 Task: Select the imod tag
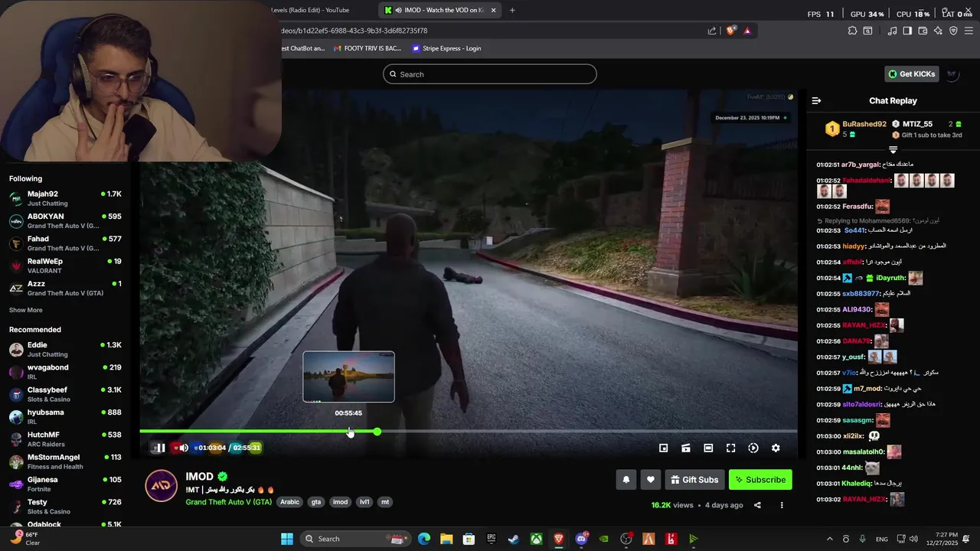coord(340,502)
